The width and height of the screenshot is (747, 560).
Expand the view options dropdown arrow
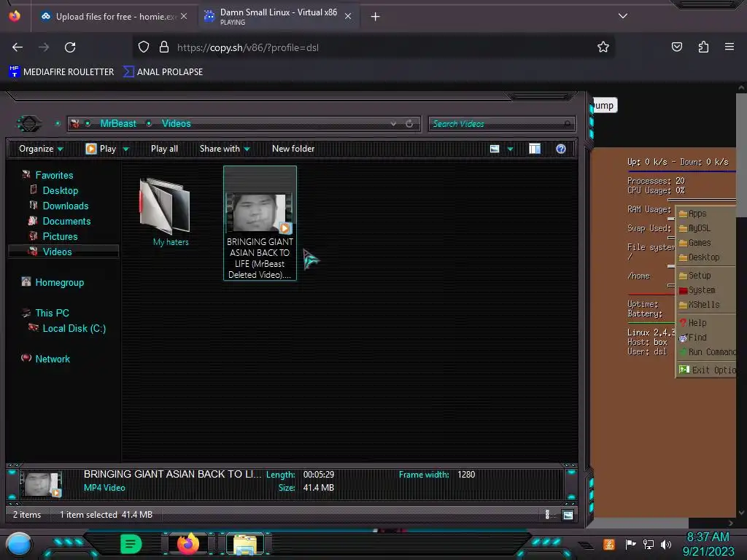[x=510, y=149]
